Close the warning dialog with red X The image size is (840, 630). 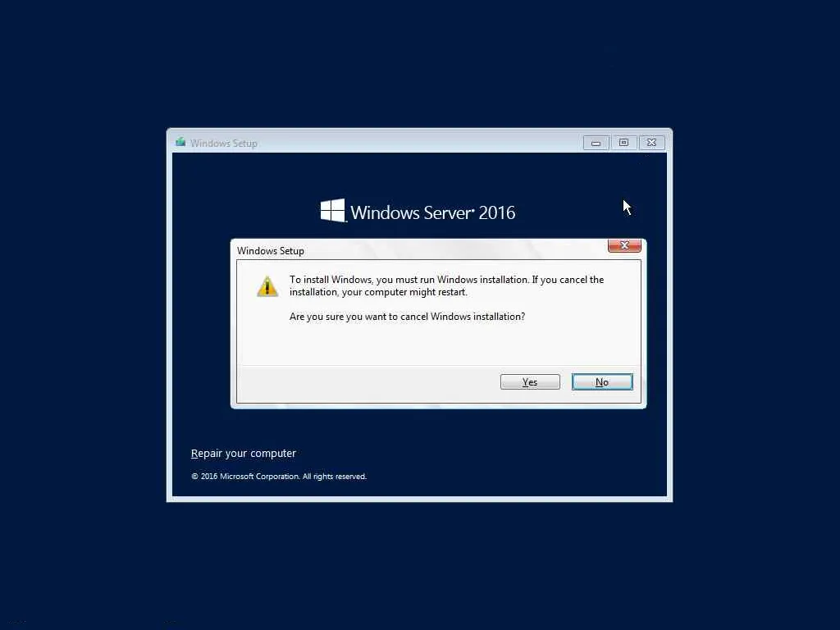click(624, 245)
